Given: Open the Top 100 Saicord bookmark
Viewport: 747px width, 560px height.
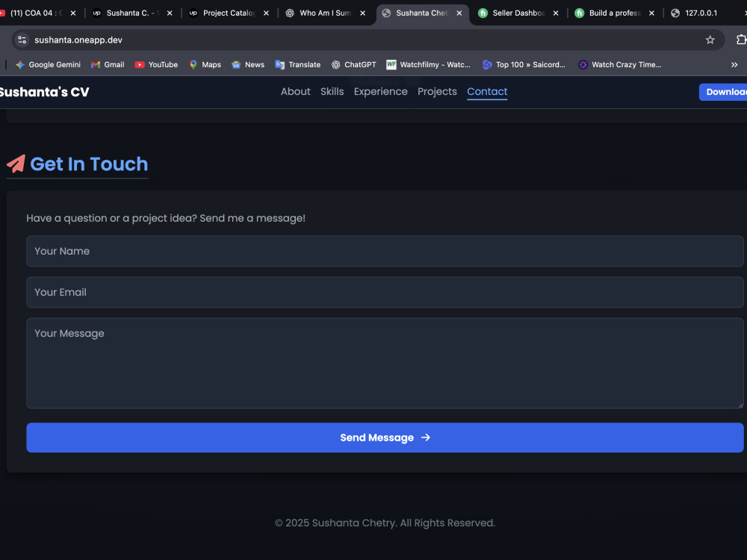Looking at the screenshot, I should pos(524,65).
